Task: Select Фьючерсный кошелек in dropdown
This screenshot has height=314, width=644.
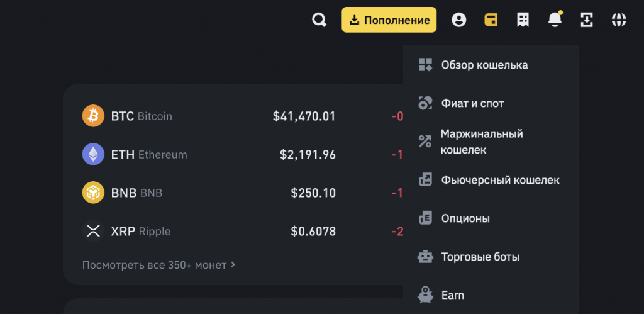Action: click(500, 181)
